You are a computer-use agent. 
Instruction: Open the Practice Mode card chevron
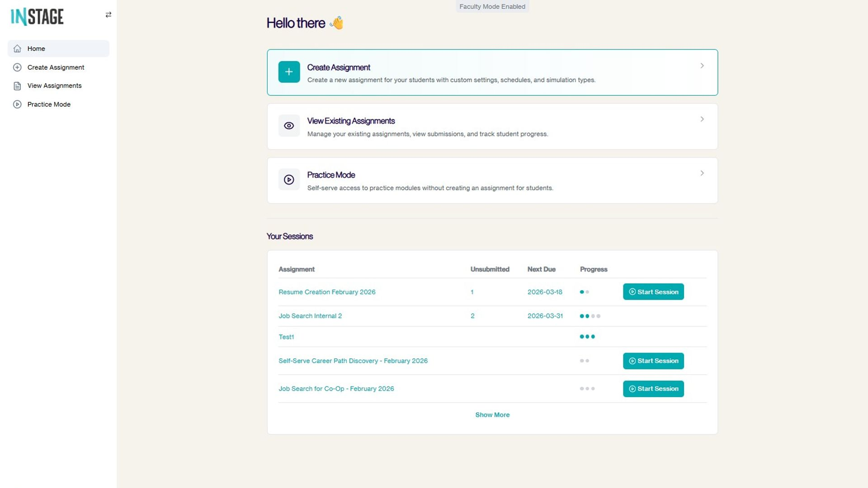click(702, 173)
